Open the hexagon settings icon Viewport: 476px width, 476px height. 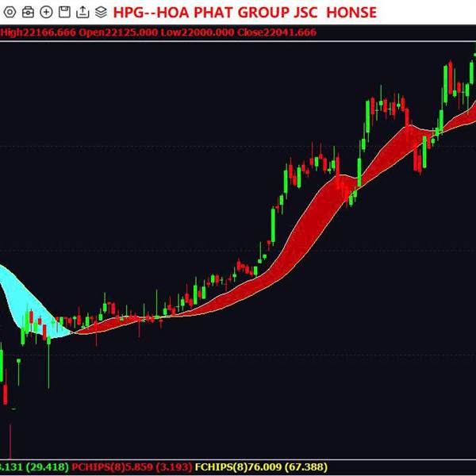[x=10, y=13]
